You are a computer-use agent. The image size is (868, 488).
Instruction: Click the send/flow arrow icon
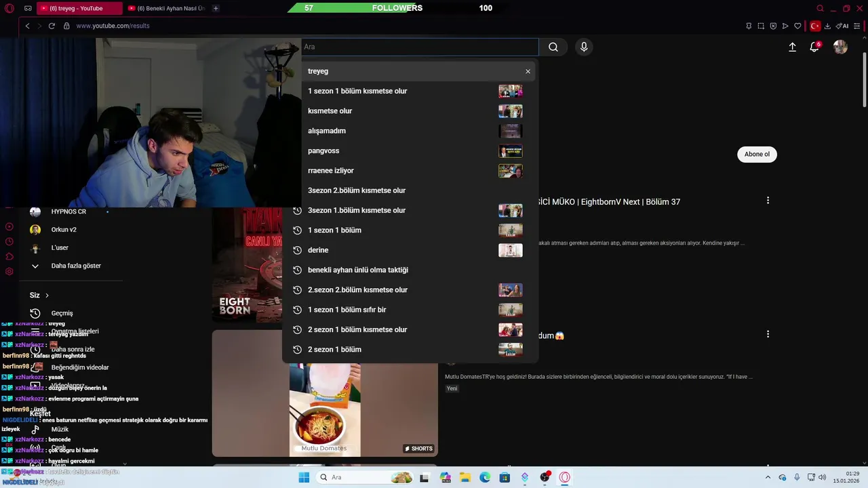pyautogui.click(x=785, y=26)
